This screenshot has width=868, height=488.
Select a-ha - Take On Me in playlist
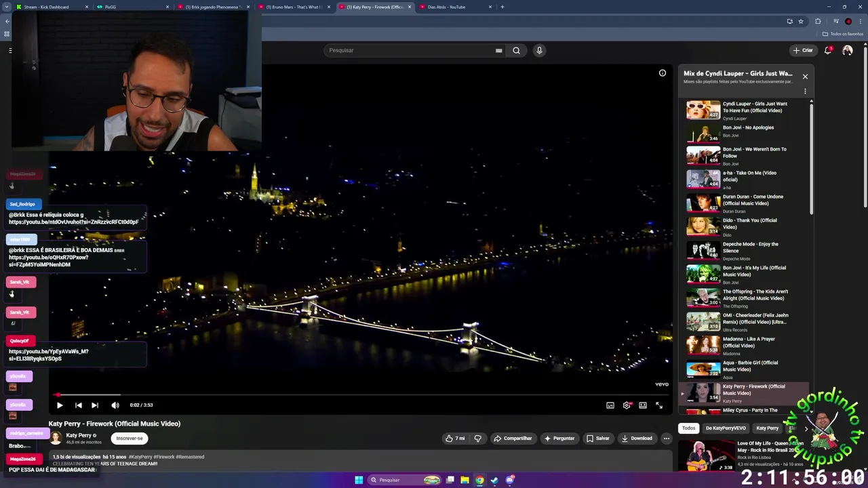[746, 180]
